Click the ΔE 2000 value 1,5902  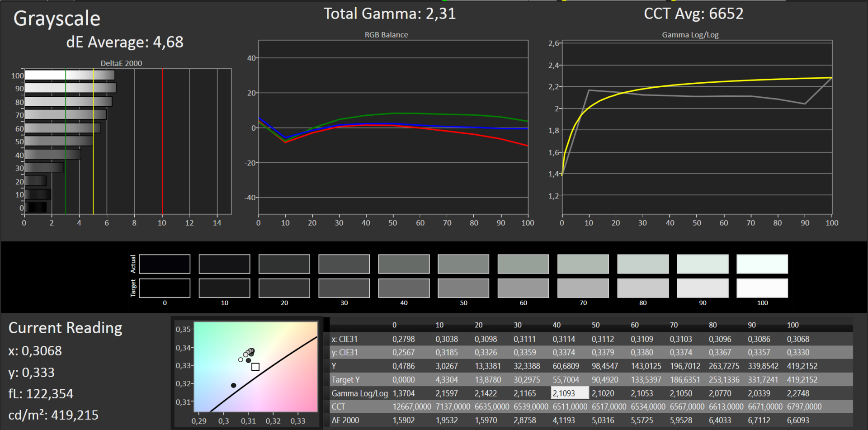[x=404, y=420]
